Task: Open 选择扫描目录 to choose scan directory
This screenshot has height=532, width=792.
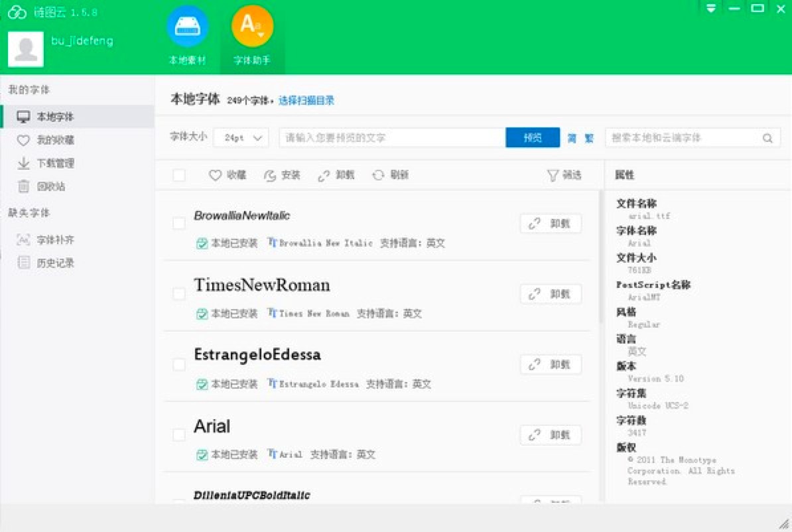Action: [309, 100]
